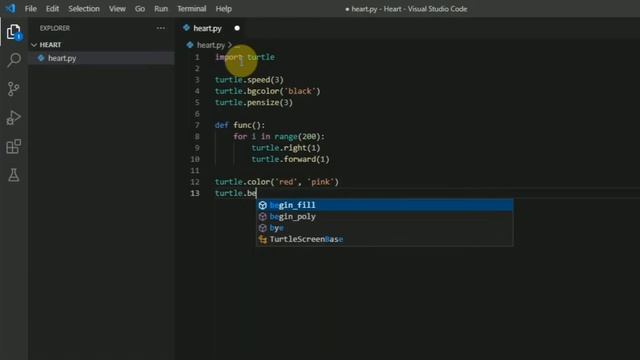Open the View menu
Viewport: 640px width, 360px height.
117,9
